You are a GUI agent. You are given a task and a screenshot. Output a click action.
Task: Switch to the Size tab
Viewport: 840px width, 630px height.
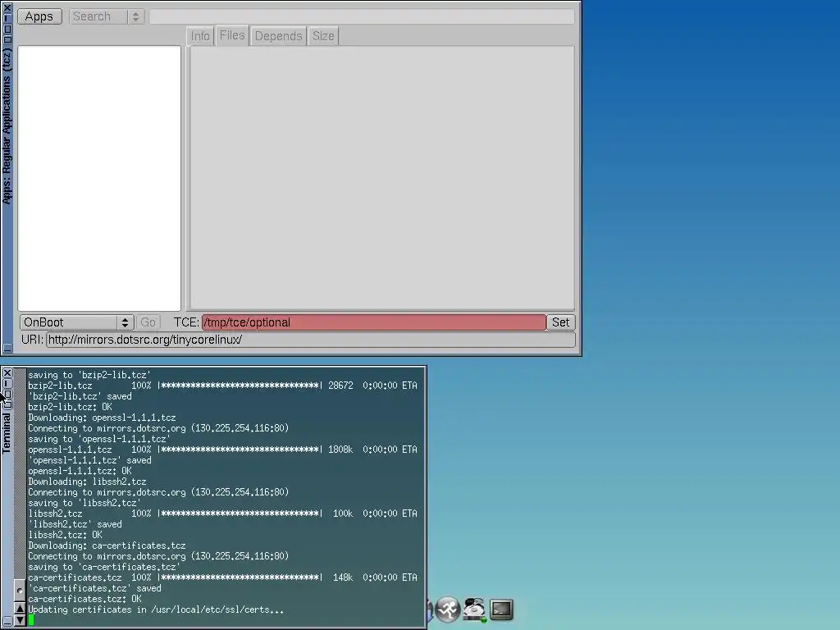click(x=323, y=36)
